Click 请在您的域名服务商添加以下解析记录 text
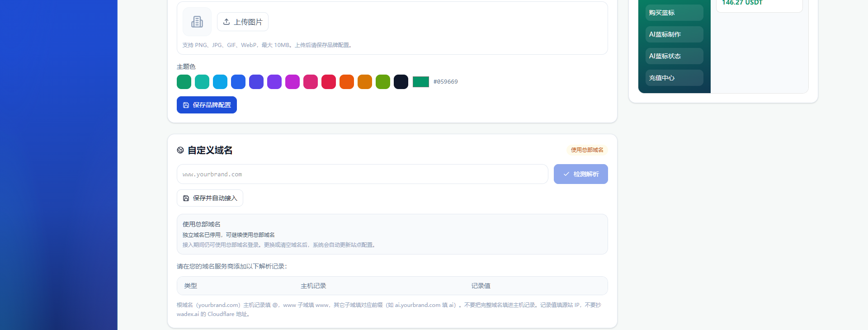 point(231,266)
